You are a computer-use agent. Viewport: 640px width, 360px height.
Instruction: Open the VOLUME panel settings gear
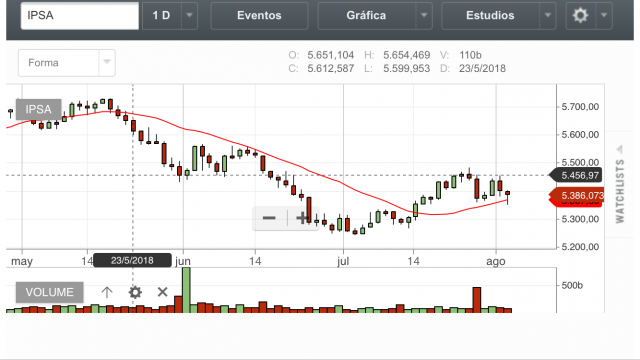pos(135,292)
